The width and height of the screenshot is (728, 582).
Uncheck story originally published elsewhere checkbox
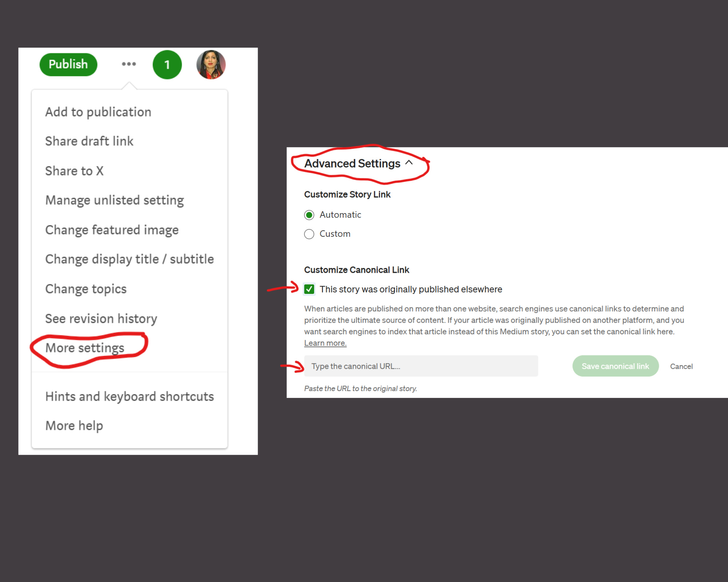coord(309,289)
